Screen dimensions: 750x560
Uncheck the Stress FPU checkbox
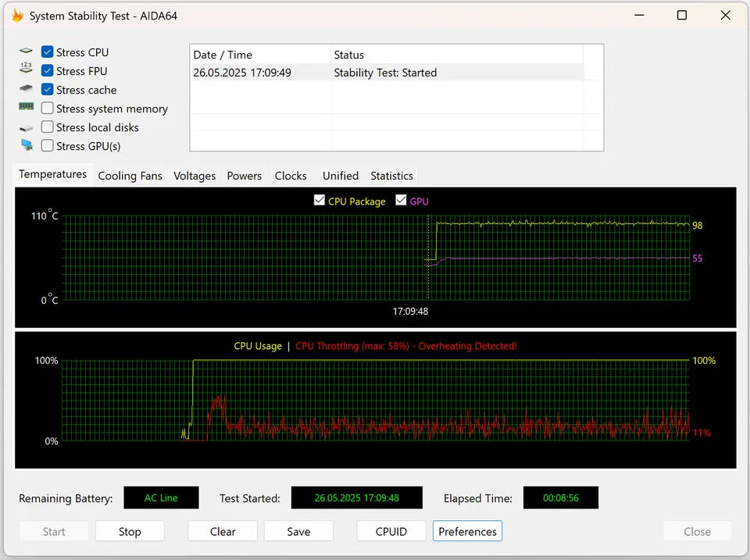47,71
